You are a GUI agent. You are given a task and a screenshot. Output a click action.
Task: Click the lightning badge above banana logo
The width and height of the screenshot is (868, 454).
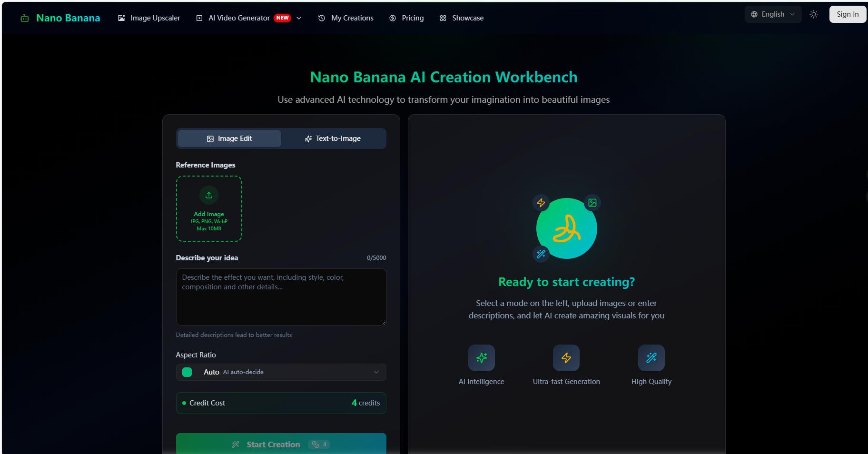(541, 203)
